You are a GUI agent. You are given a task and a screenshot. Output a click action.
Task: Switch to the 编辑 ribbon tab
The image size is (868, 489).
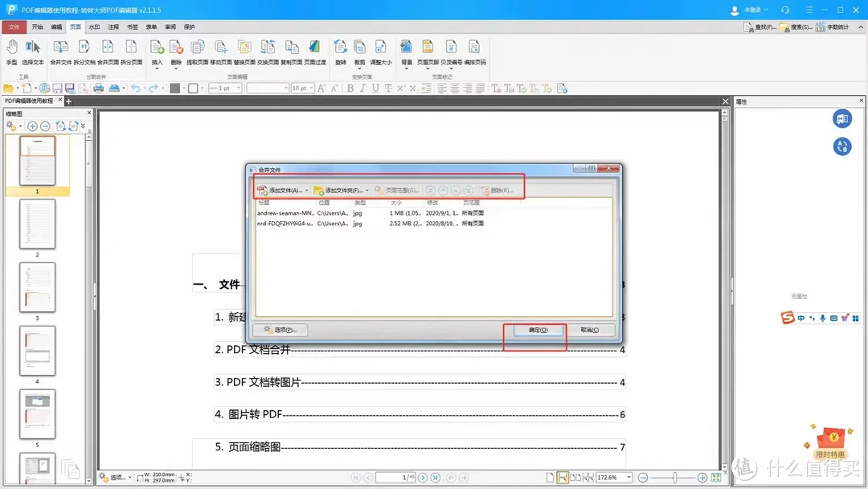coord(56,27)
